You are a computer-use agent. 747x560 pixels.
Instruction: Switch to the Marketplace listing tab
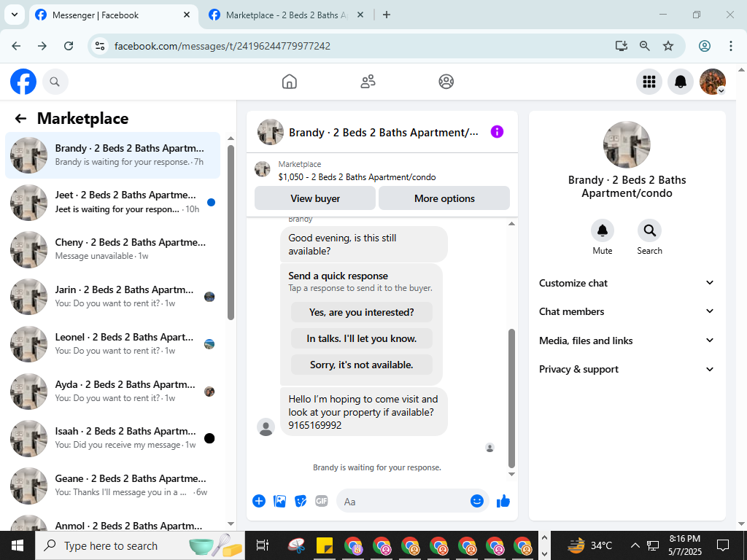coord(286,15)
